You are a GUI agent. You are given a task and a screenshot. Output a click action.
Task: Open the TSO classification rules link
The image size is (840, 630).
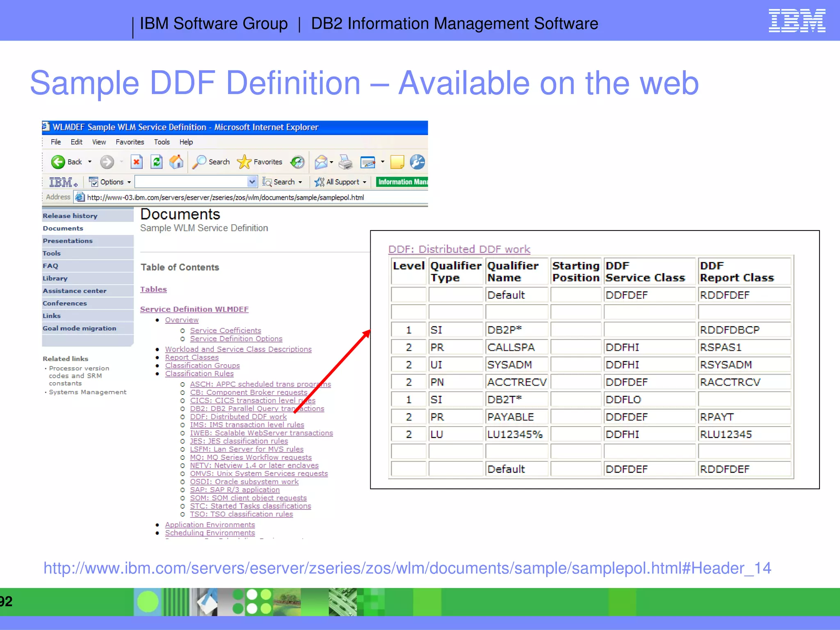[242, 514]
